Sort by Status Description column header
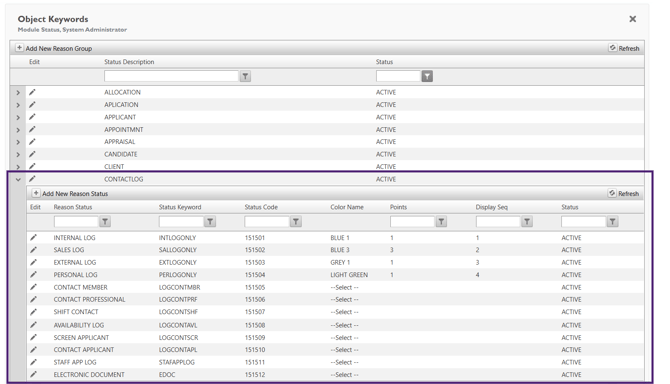 pos(129,62)
